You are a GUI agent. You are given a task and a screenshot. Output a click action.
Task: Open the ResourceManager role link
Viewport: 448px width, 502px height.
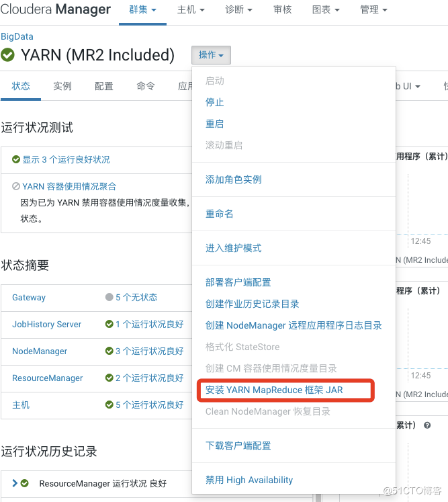(x=48, y=378)
